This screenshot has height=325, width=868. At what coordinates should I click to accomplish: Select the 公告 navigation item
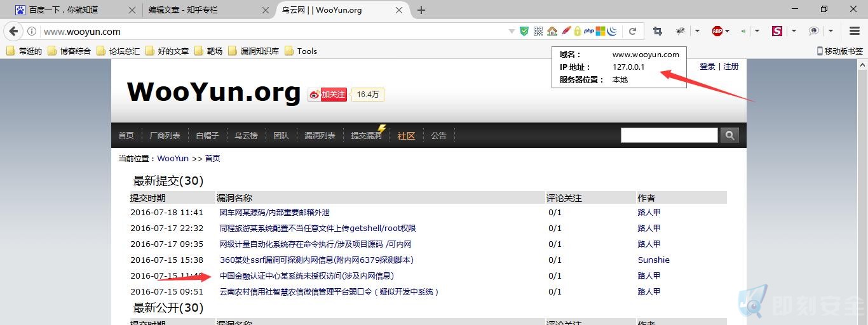438,135
